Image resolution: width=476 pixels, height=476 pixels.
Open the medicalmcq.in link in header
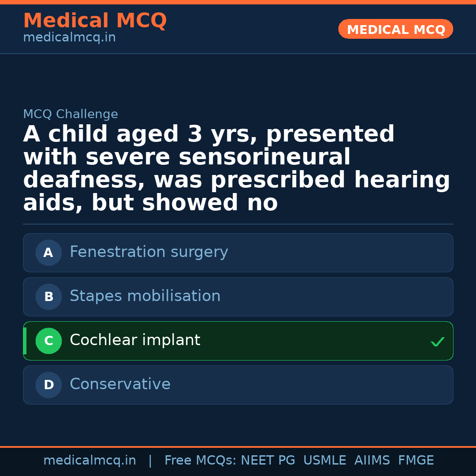[x=69, y=38]
